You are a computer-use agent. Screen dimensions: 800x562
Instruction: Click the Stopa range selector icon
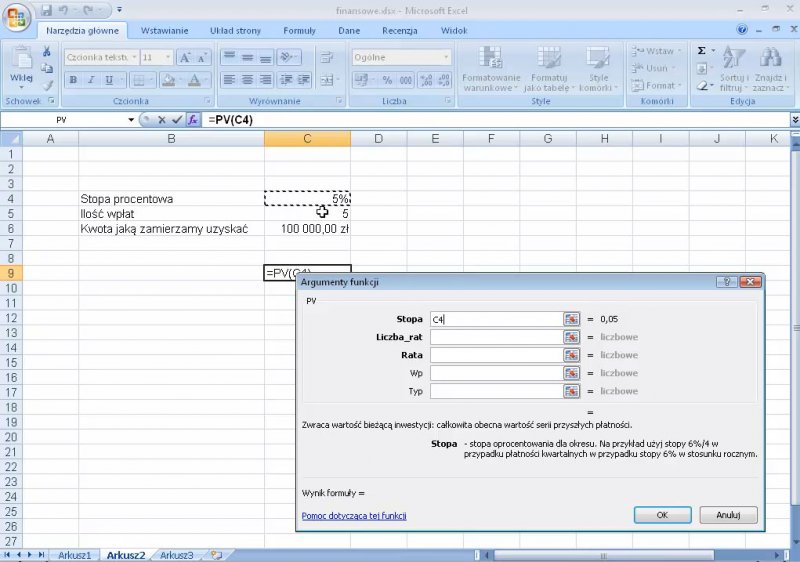572,319
